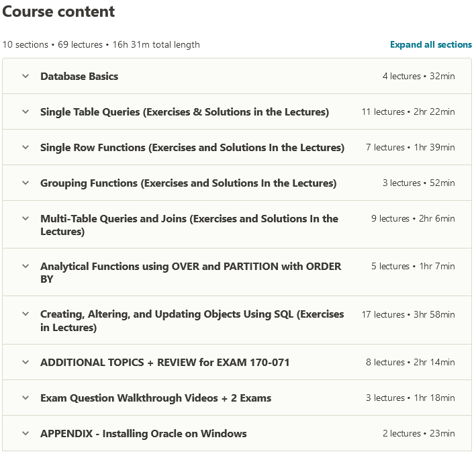Open APPENDIX - Installing Oracle on Windows title

tap(143, 434)
